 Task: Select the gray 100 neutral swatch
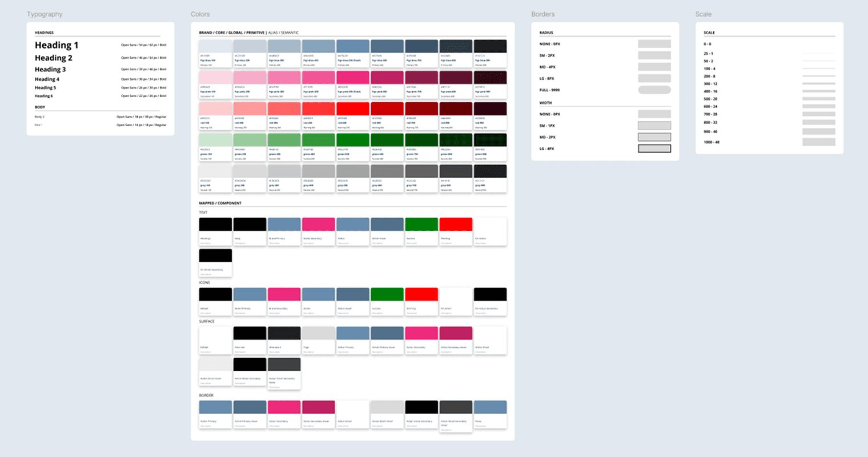tap(215, 178)
